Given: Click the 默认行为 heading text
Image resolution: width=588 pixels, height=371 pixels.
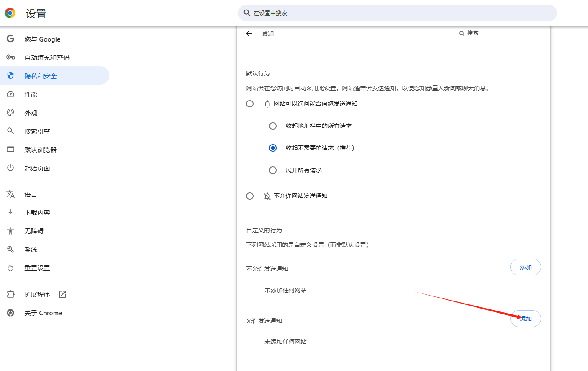Looking at the screenshot, I should tap(258, 73).
